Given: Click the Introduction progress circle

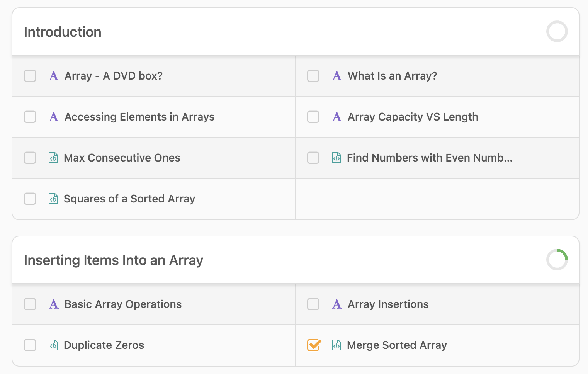Looking at the screenshot, I should point(557,32).
